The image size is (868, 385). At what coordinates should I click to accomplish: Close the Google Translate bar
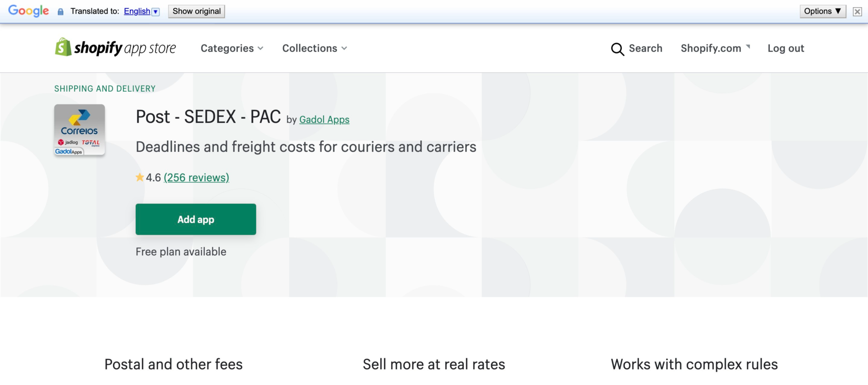(857, 12)
